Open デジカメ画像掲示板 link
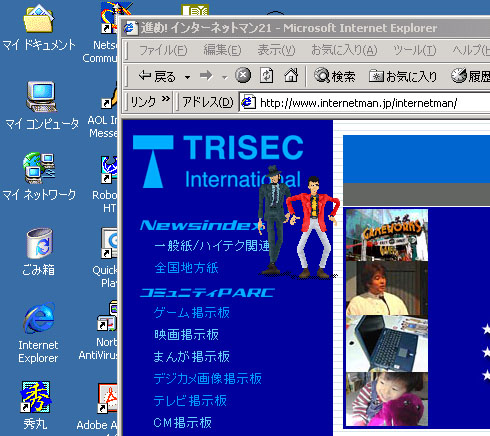490x436 pixels. point(207,379)
